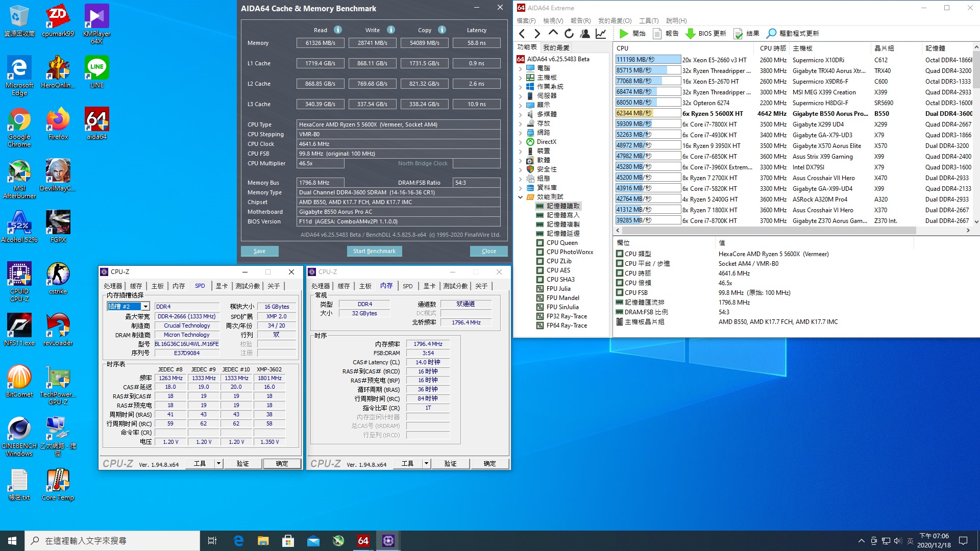Click 工具 button in right CPU-Z

pos(407,464)
